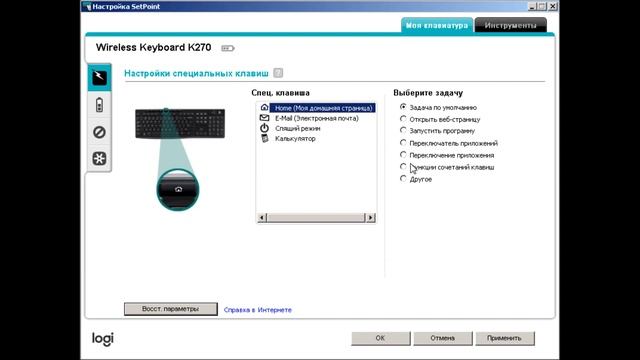Click the list's right scroll arrow
Viewport: 640px width, 360px height.
point(370,218)
